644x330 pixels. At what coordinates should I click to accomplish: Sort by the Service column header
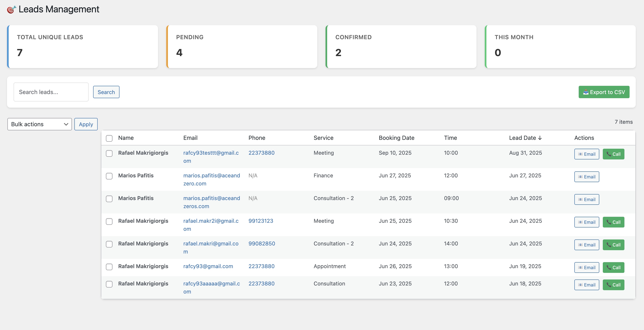point(323,138)
